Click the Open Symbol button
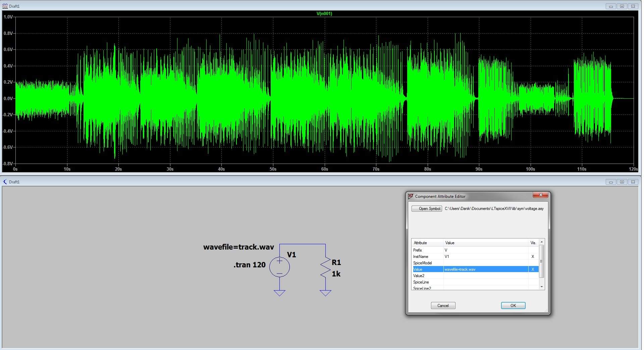 [x=427, y=209]
